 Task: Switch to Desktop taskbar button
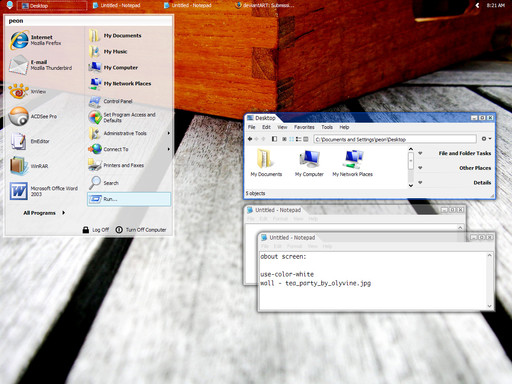point(52,5)
